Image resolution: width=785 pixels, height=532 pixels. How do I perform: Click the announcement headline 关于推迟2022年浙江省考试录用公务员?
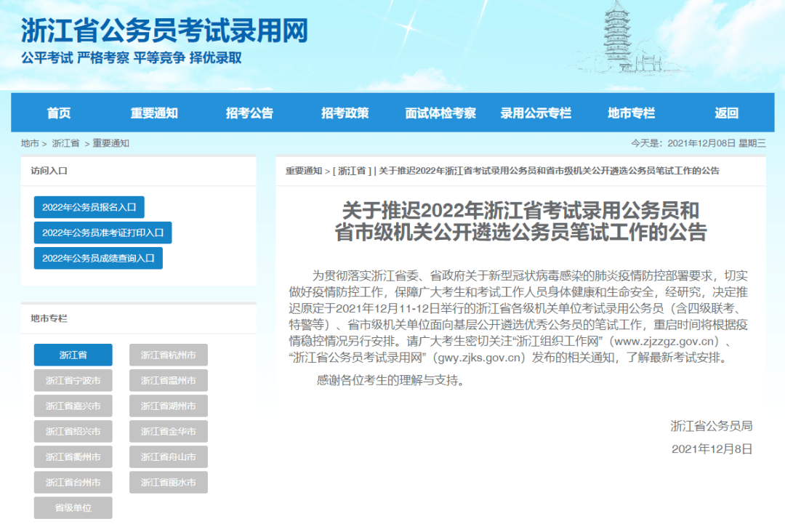(520, 221)
